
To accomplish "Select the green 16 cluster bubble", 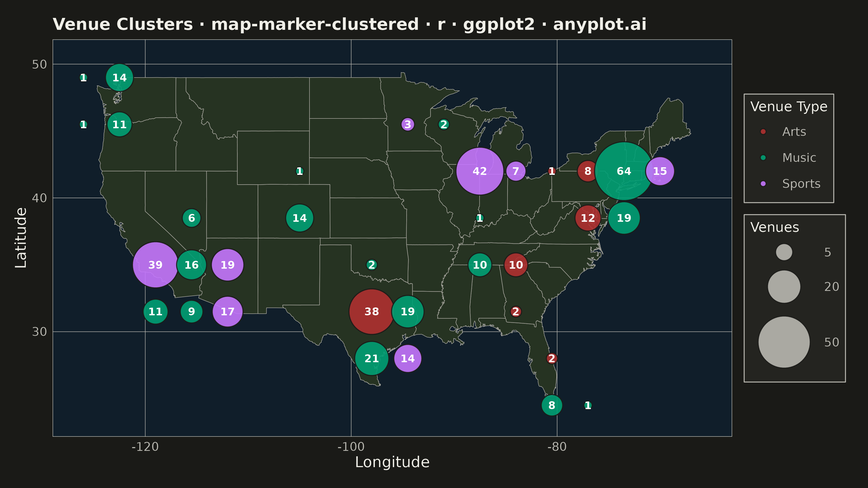I will [192, 265].
